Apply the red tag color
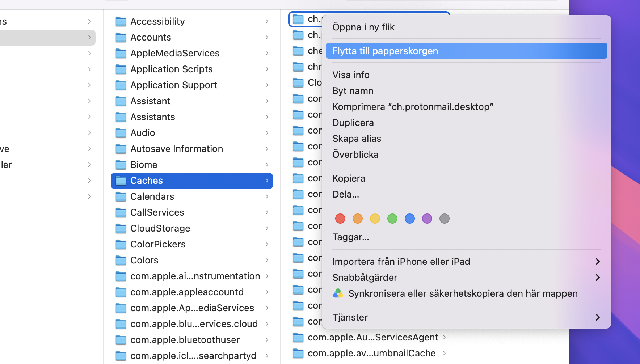The width and height of the screenshot is (640, 364). click(x=340, y=219)
